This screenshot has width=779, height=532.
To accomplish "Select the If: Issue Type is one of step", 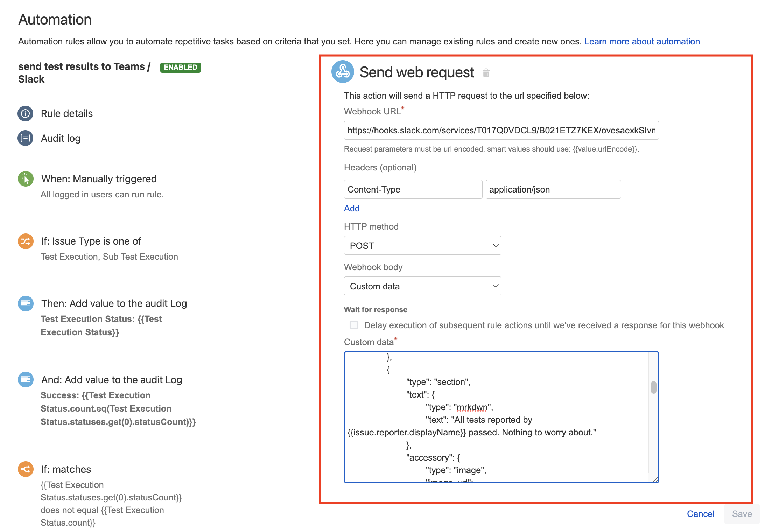I will click(x=91, y=241).
